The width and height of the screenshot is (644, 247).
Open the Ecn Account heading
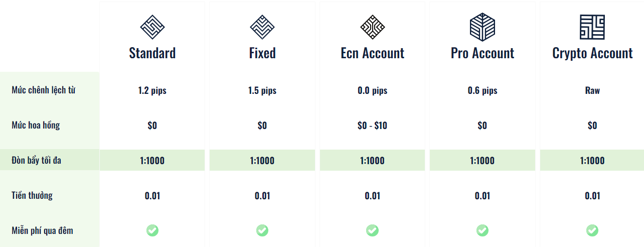click(372, 53)
